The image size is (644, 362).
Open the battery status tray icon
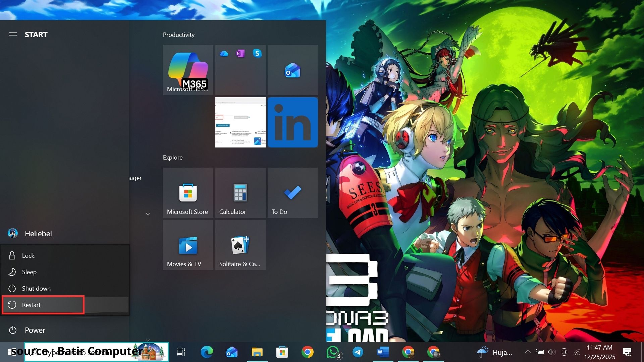540,352
